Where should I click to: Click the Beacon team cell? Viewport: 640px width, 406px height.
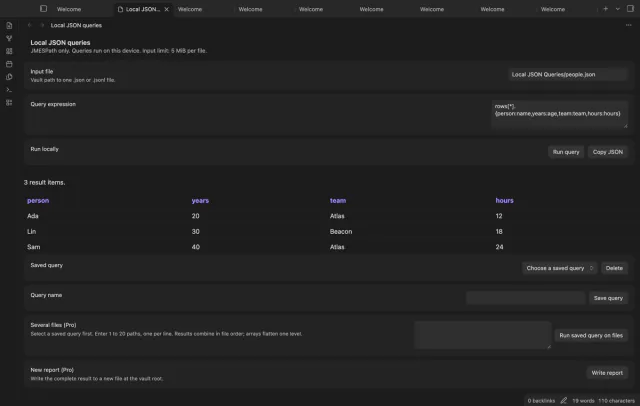(x=341, y=232)
